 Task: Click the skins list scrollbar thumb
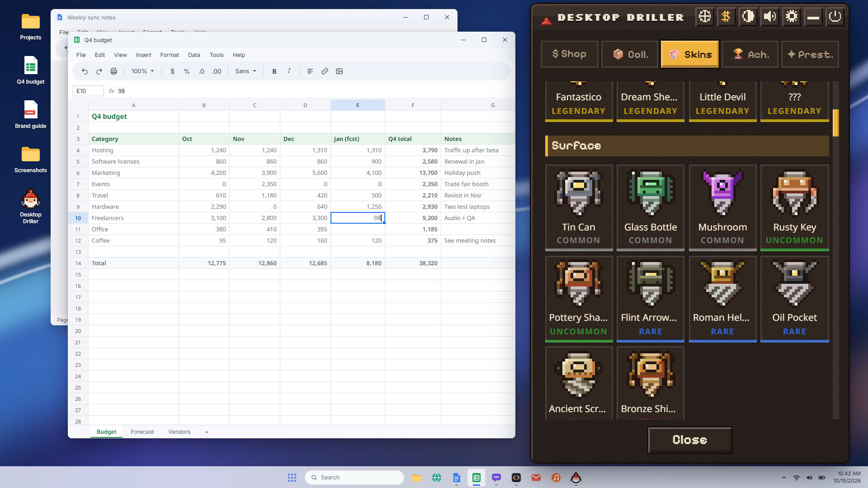tap(836, 122)
